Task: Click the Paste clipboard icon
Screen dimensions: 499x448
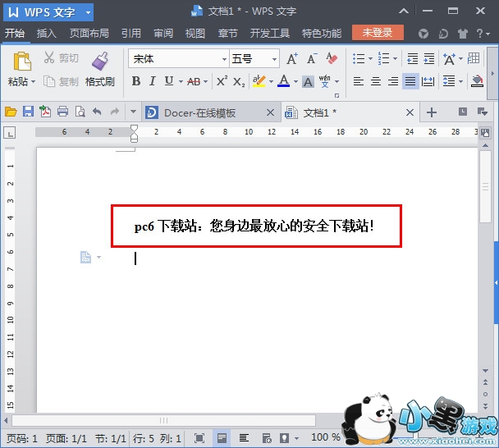Action: coord(21,61)
